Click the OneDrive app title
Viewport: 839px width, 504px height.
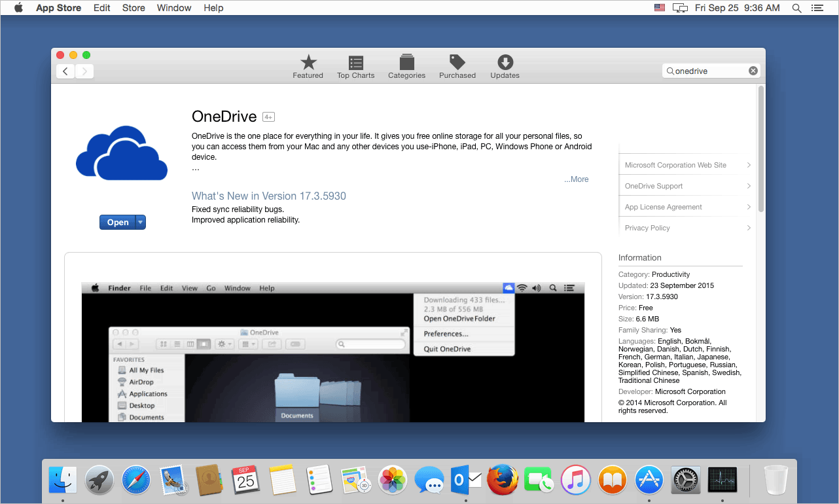224,117
